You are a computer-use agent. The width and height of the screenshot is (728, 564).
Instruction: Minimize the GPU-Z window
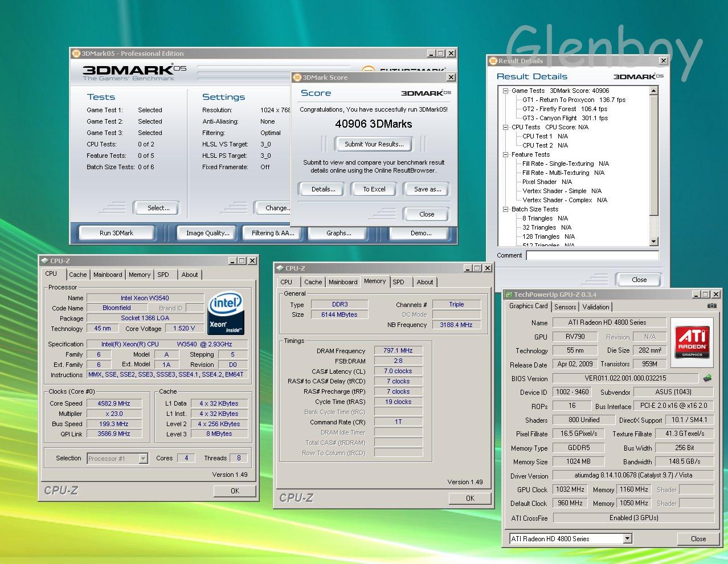click(x=696, y=295)
